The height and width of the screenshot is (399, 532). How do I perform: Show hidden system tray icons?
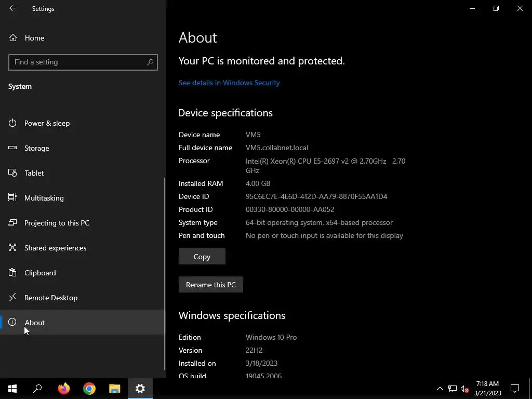(440, 389)
